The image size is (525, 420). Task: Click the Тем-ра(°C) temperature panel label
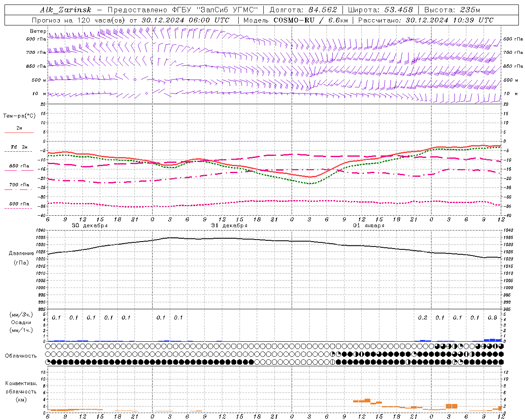19,116
